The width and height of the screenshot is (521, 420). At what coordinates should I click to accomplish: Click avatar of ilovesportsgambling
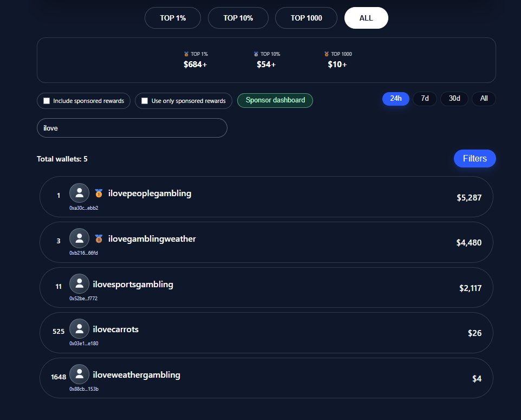[79, 283]
